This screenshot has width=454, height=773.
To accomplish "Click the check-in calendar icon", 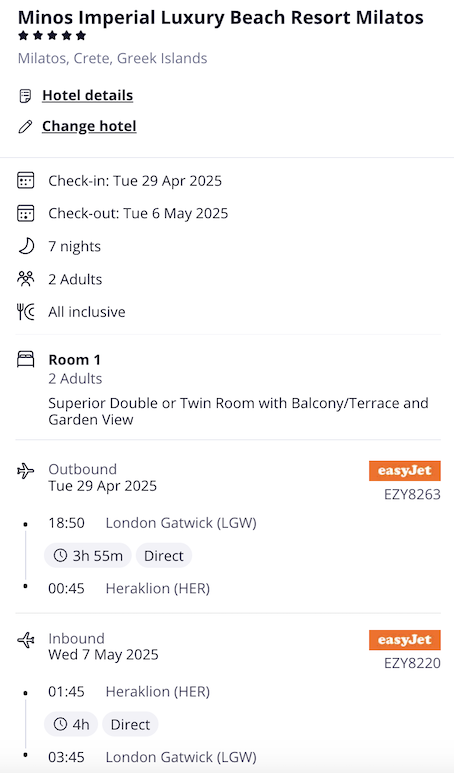I will coord(26,180).
